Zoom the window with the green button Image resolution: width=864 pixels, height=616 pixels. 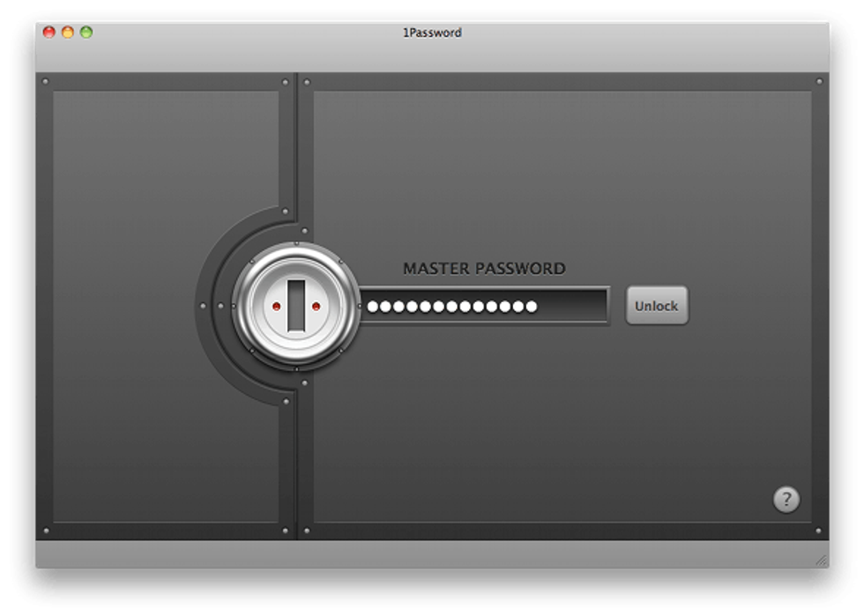pos(86,33)
